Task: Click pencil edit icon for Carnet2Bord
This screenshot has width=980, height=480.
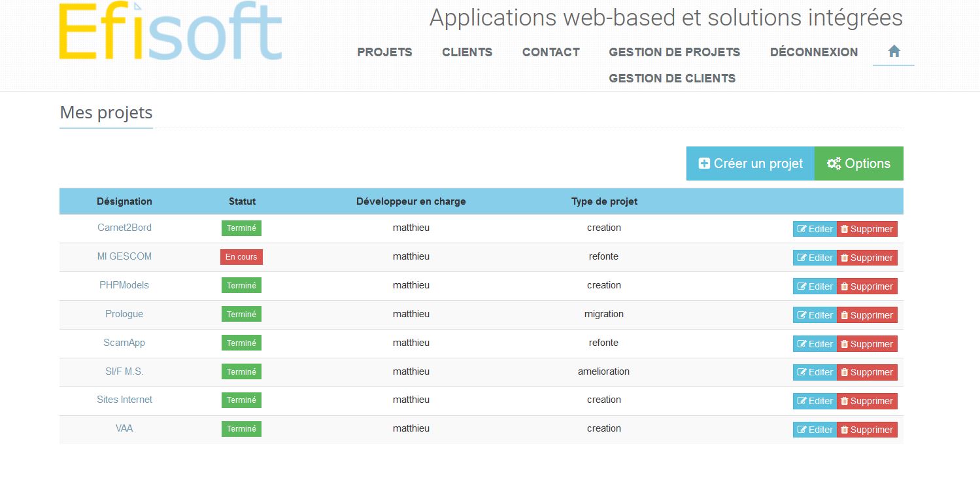Action: tap(802, 229)
